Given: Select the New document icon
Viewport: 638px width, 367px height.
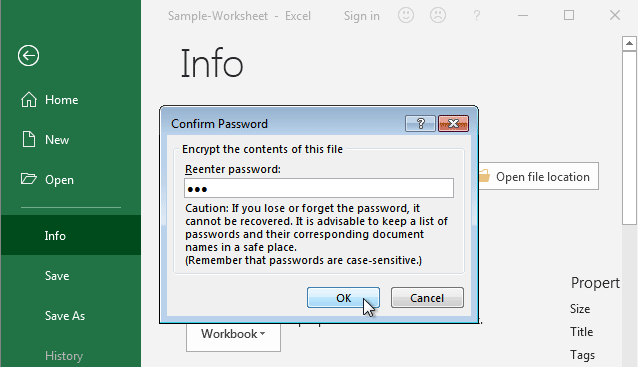Looking at the screenshot, I should [28, 140].
